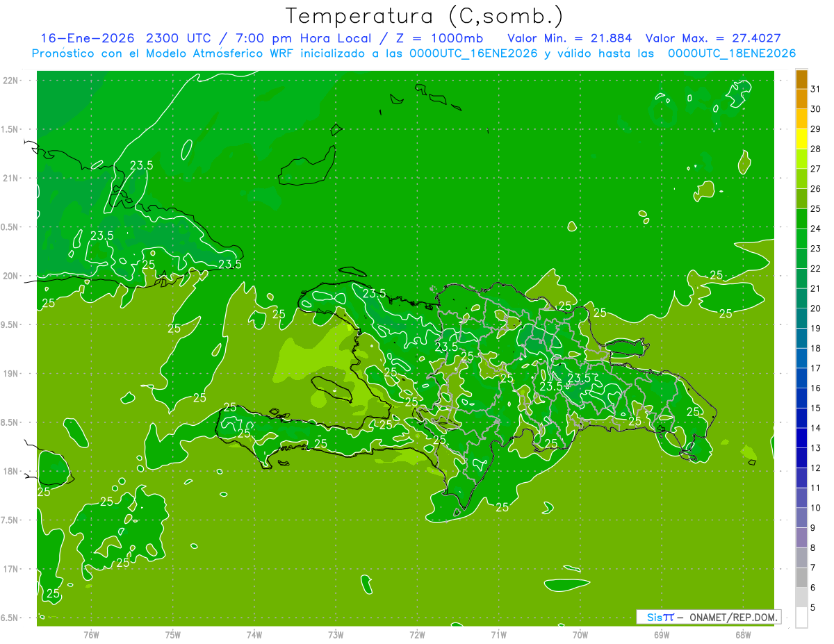Click the '19N' latitude label
Image resolution: width=834 pixels, height=644 pixels.
[12, 374]
